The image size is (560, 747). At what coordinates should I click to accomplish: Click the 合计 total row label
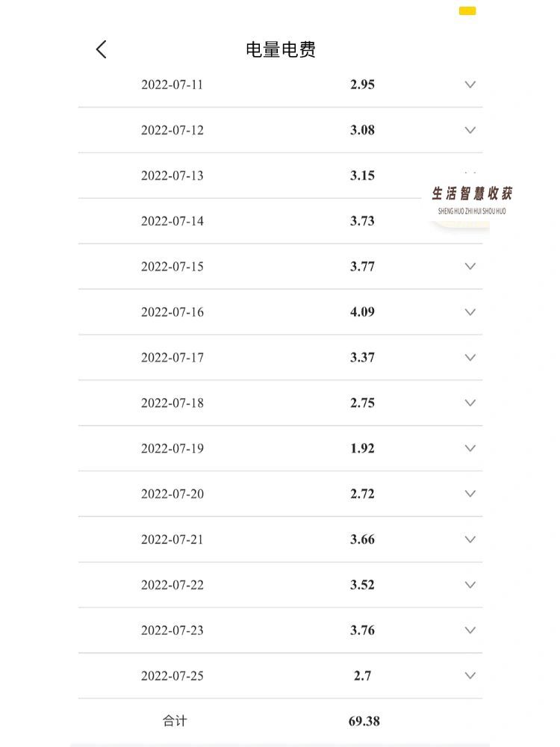[x=175, y=722]
